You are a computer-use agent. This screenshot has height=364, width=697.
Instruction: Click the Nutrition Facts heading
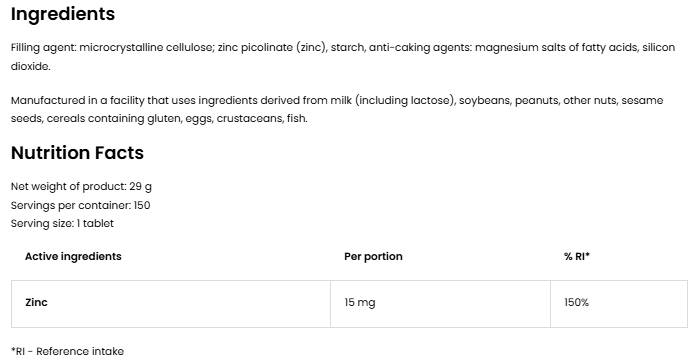click(x=77, y=153)
